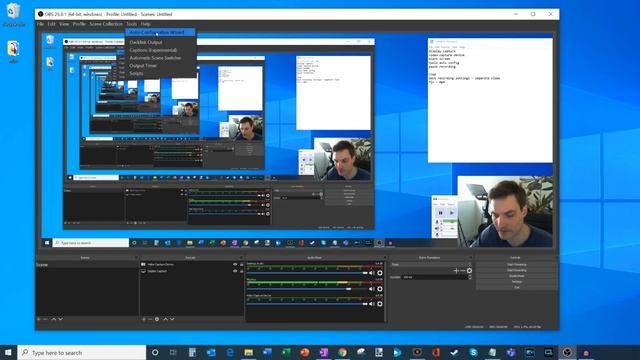Add a new source with the plus icon
Image resolution: width=640 pixels, height=360 pixels.
tap(144, 319)
